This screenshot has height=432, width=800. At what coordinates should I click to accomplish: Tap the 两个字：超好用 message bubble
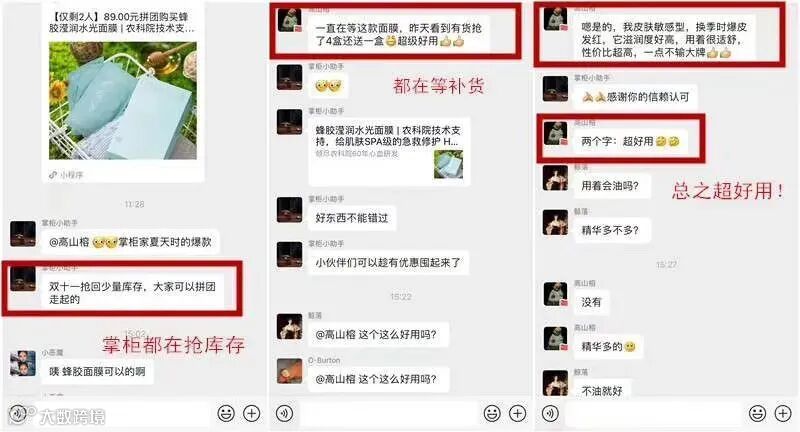point(631,141)
